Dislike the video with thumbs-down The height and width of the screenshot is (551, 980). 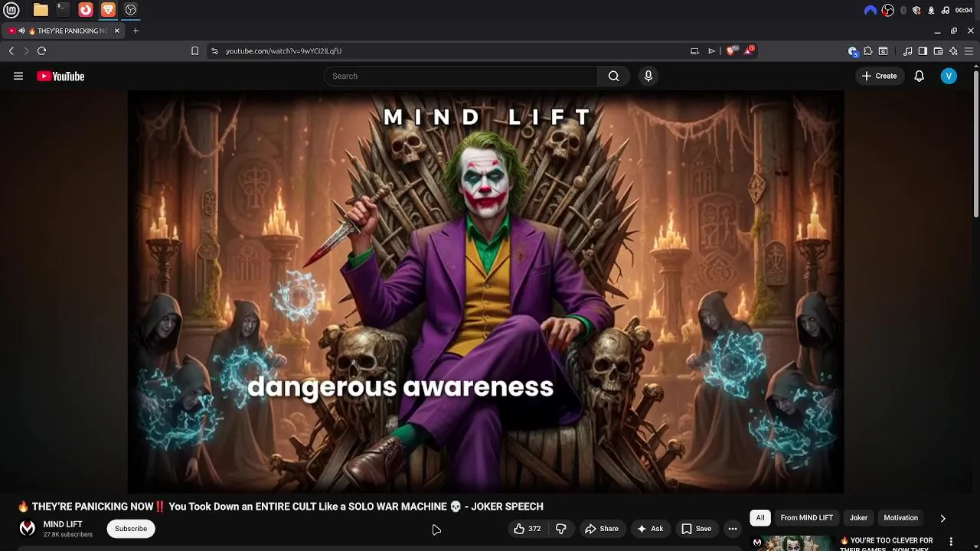560,529
